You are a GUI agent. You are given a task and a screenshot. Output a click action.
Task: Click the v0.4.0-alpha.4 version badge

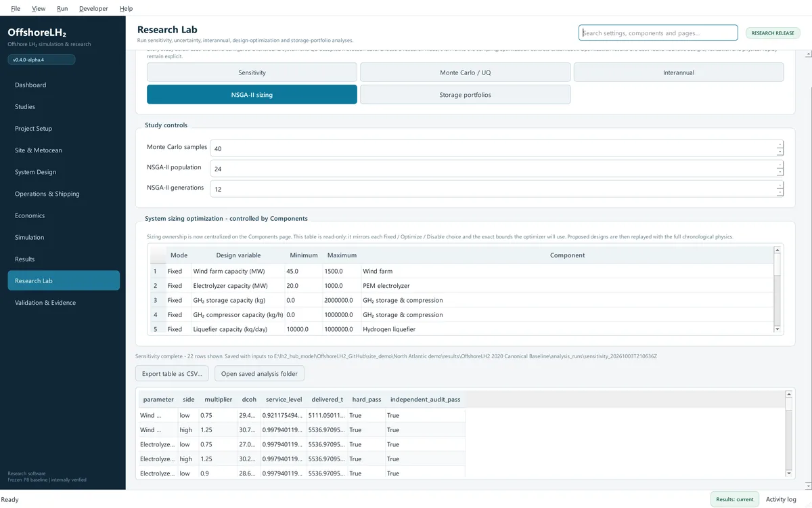pyautogui.click(x=41, y=60)
